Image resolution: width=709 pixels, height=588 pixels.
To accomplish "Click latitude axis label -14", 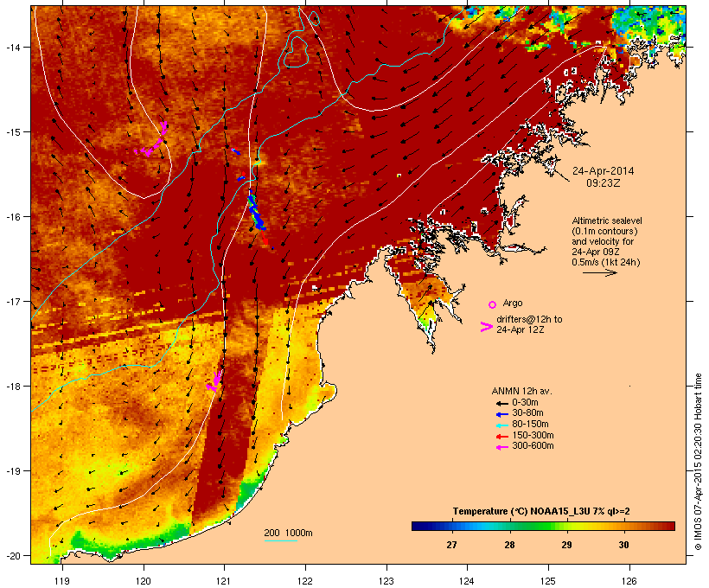I will 13,47.
